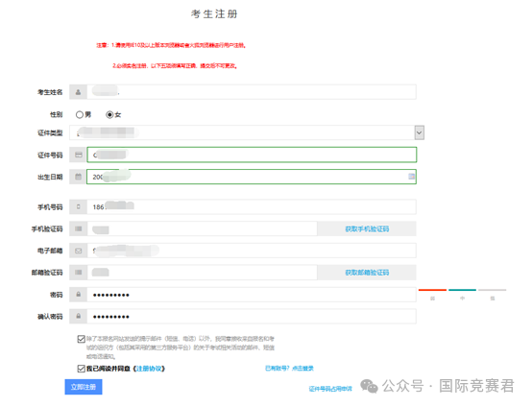The image size is (532, 407).
Task: Click the lock icon beside 确认密码 field
Action: (x=79, y=316)
